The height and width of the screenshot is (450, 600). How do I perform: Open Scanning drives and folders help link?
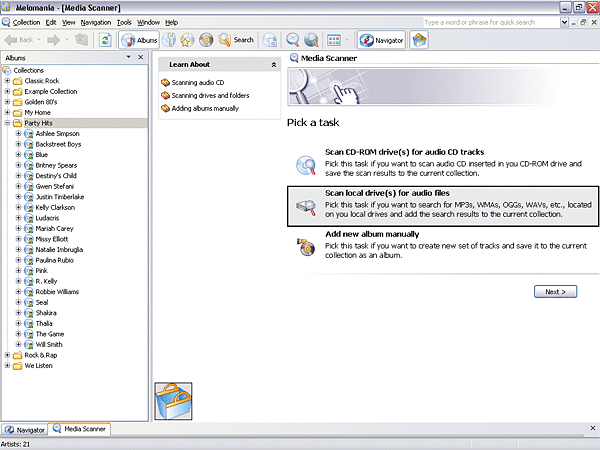[x=210, y=95]
